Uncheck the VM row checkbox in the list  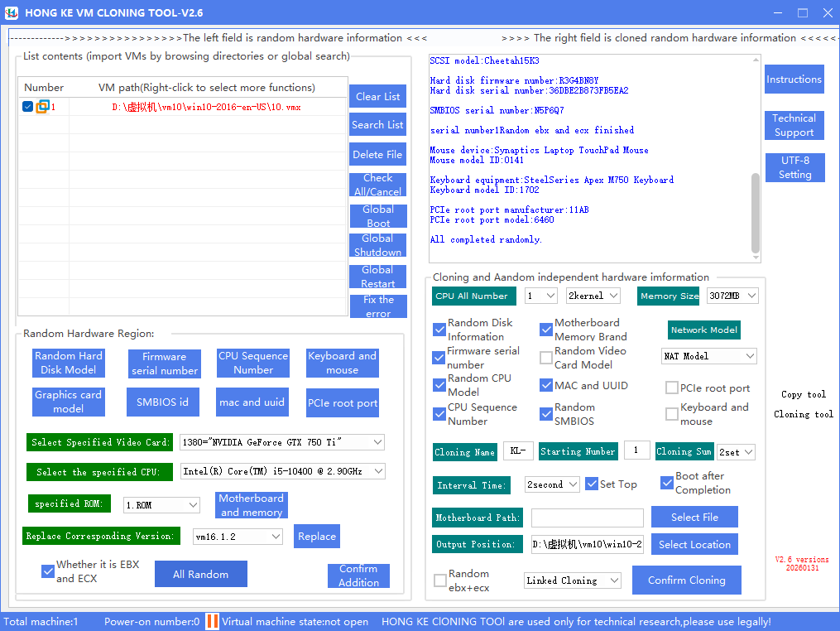click(x=28, y=107)
